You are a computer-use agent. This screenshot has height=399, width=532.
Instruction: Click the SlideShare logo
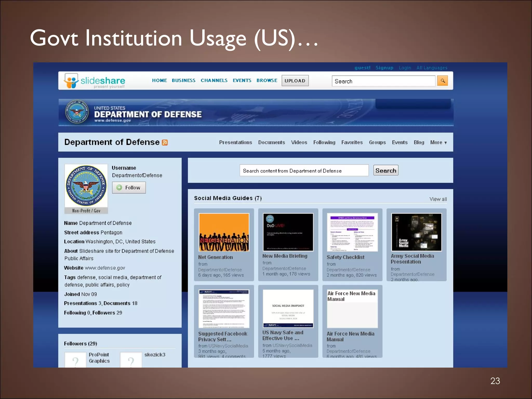95,81
